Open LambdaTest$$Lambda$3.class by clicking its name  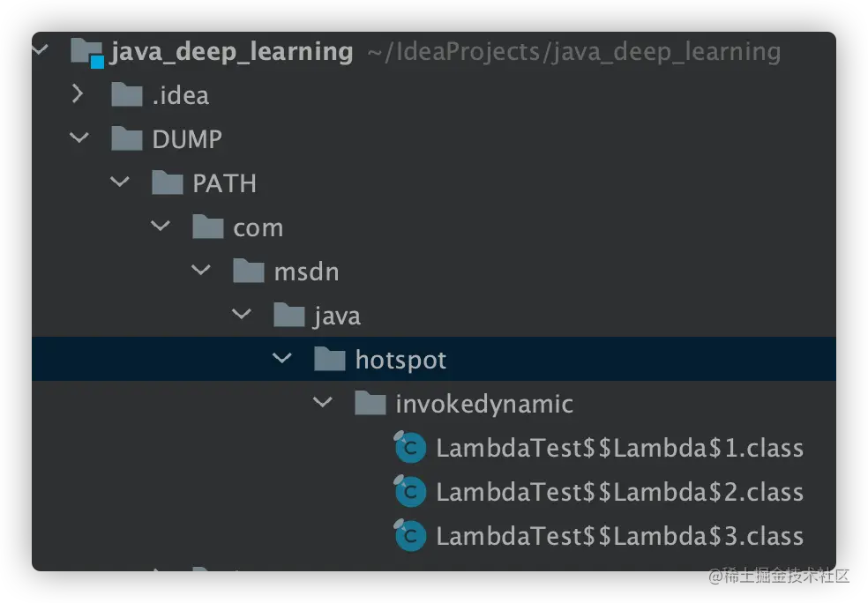[x=617, y=535]
